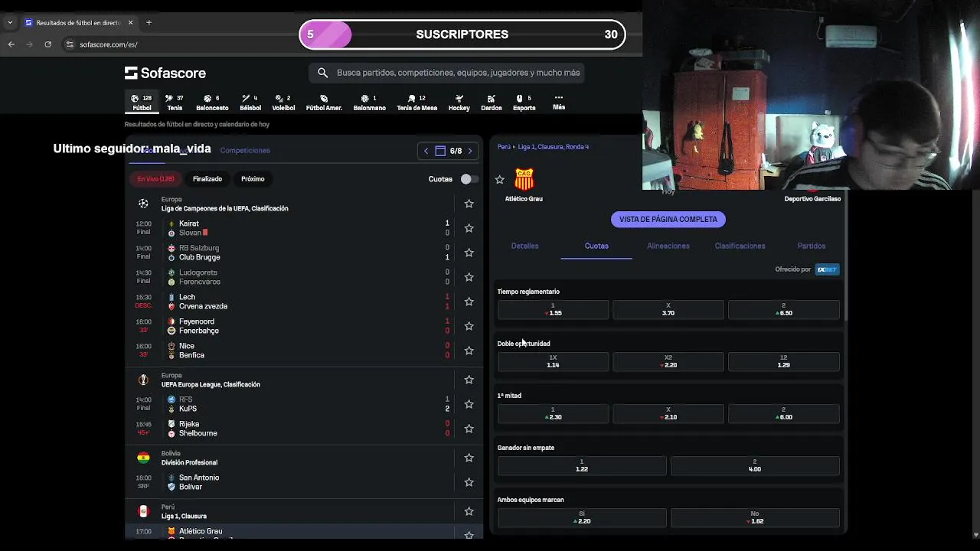Select Ganador sin empate odds 4.00

(754, 465)
